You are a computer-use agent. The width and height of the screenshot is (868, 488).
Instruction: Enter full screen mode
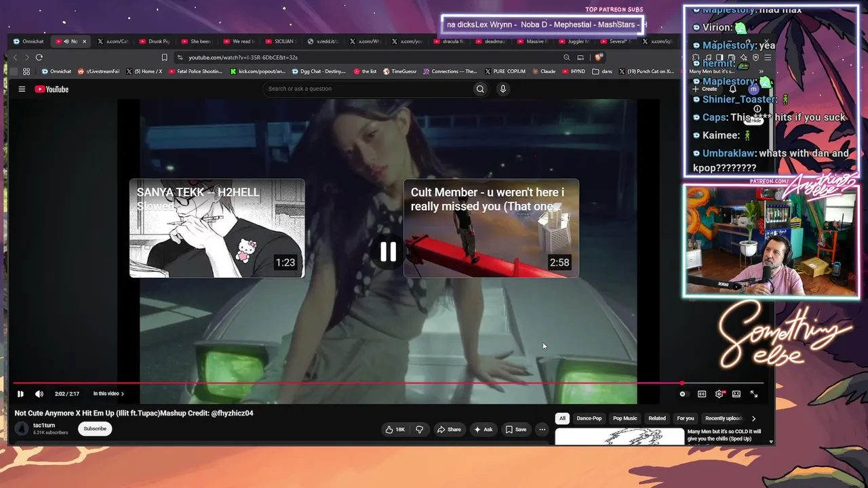click(753, 394)
